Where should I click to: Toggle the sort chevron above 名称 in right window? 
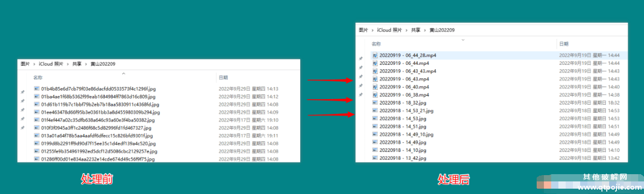463,39
